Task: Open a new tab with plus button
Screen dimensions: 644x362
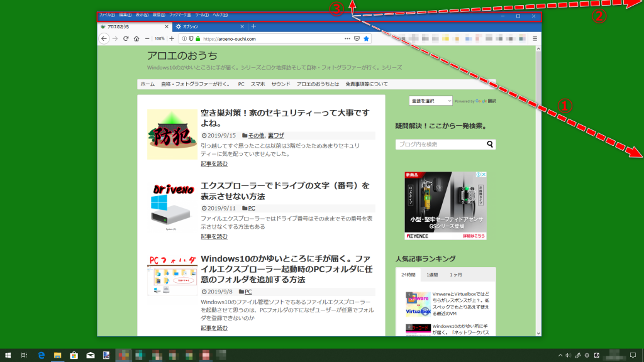Action: tap(253, 26)
